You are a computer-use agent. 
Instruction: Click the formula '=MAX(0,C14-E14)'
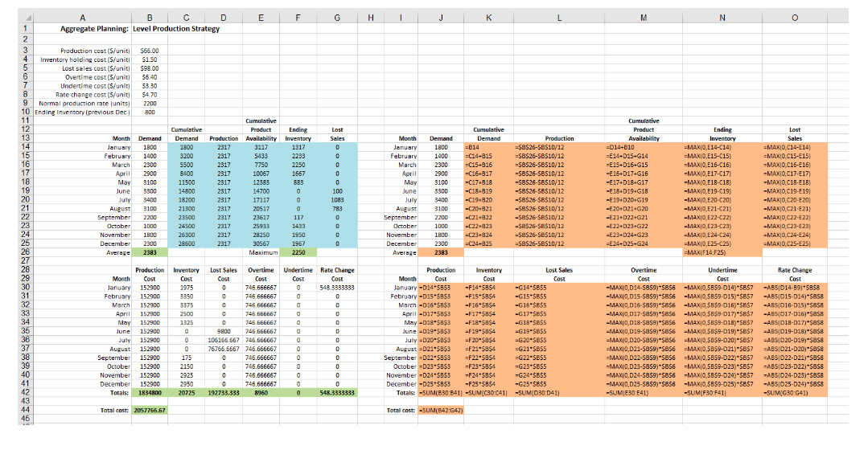[794, 147]
